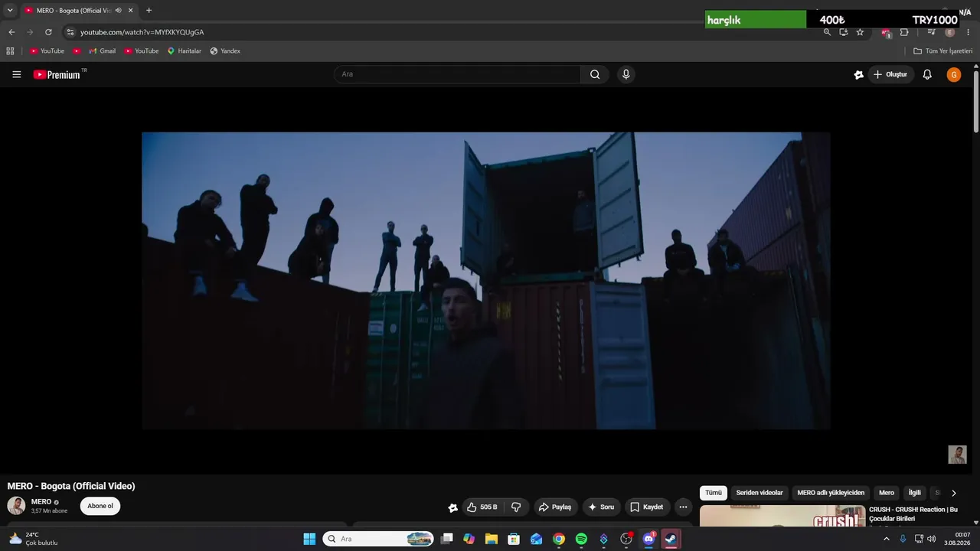The width and height of the screenshot is (980, 551).
Task: View site information icon in address bar
Action: click(70, 32)
